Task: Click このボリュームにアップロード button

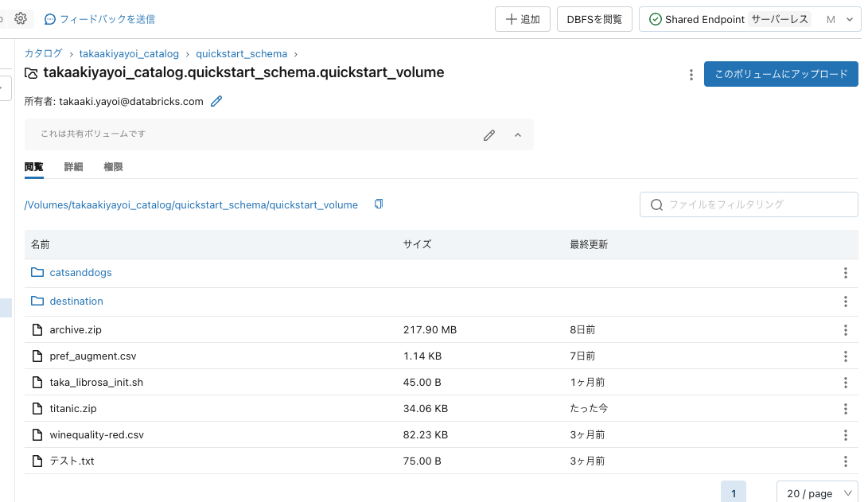Action: [780, 74]
